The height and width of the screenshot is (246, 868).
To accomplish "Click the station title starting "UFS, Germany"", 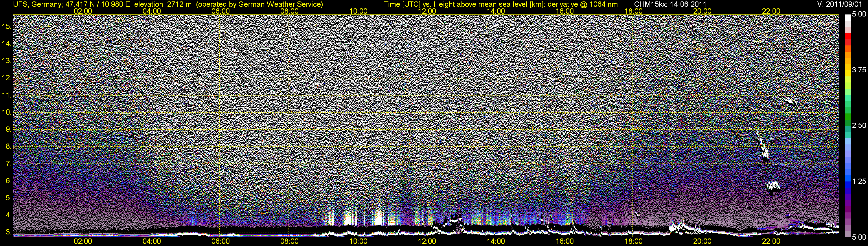I will pos(168,4).
